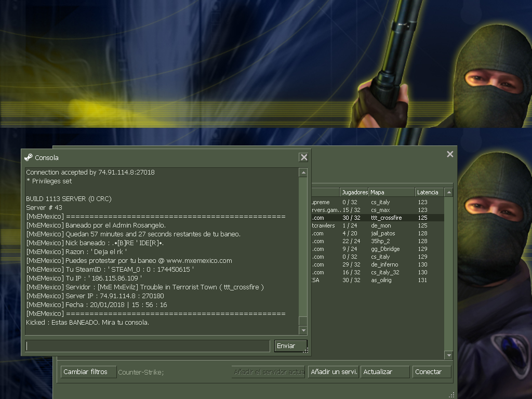Click the 'Kicked : Estas BANEADO' console line

coord(87,322)
